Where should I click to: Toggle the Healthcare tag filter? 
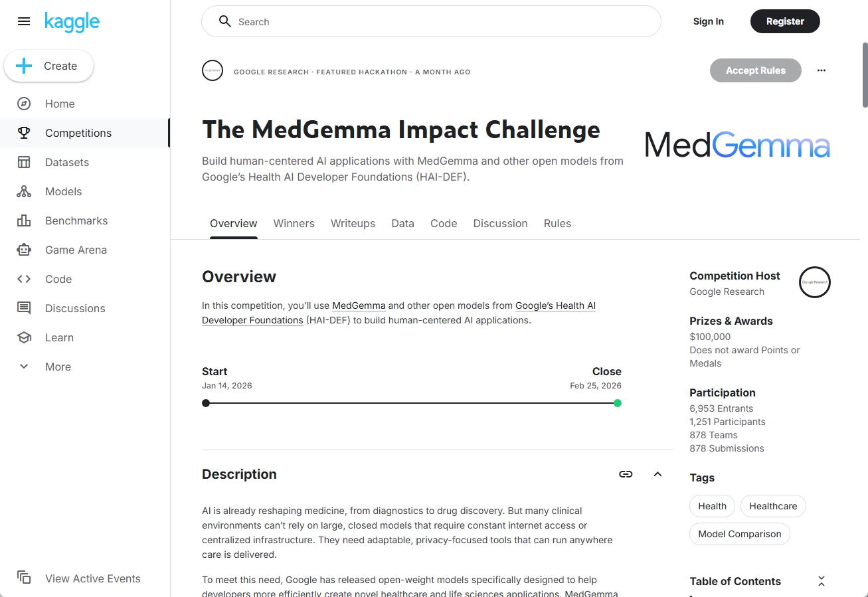pyautogui.click(x=772, y=506)
